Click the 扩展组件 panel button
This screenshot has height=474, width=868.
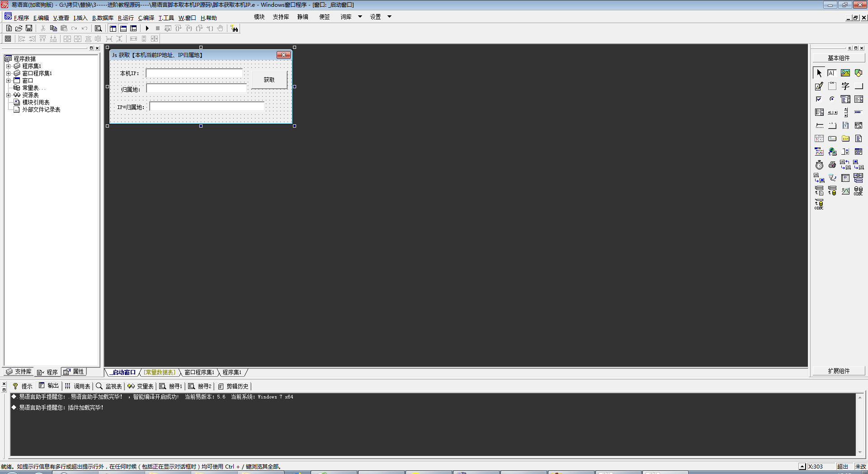(x=839, y=371)
